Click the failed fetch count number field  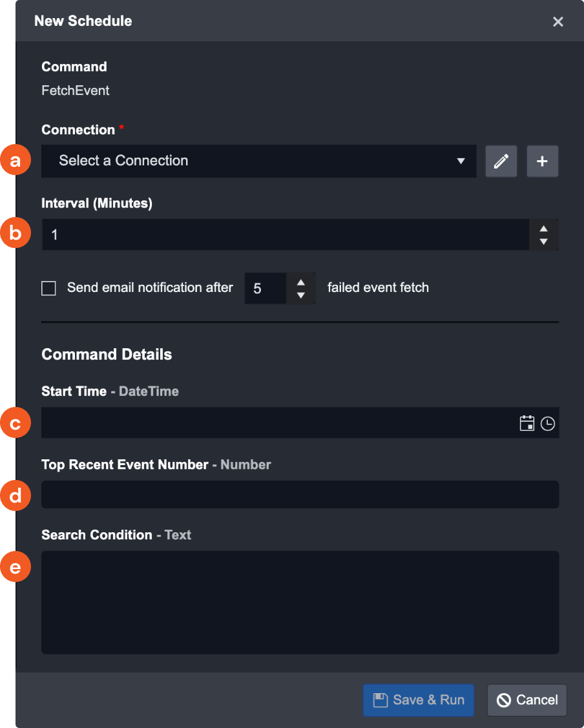coord(265,288)
